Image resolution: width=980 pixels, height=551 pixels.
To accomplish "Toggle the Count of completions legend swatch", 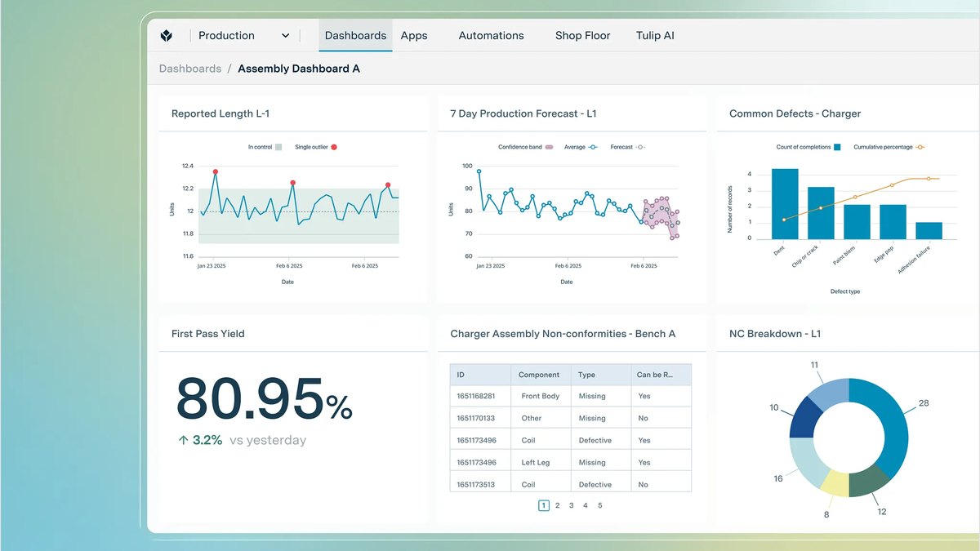I will tap(838, 147).
